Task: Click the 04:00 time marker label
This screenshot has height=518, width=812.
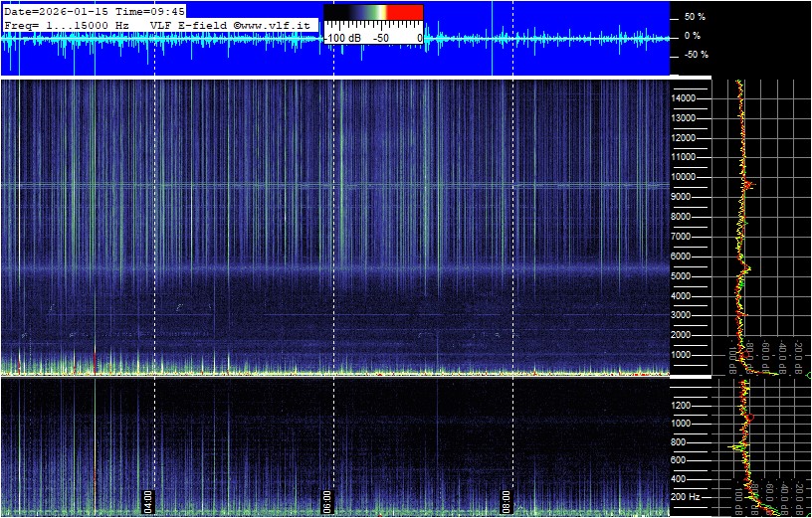Action: tap(148, 499)
